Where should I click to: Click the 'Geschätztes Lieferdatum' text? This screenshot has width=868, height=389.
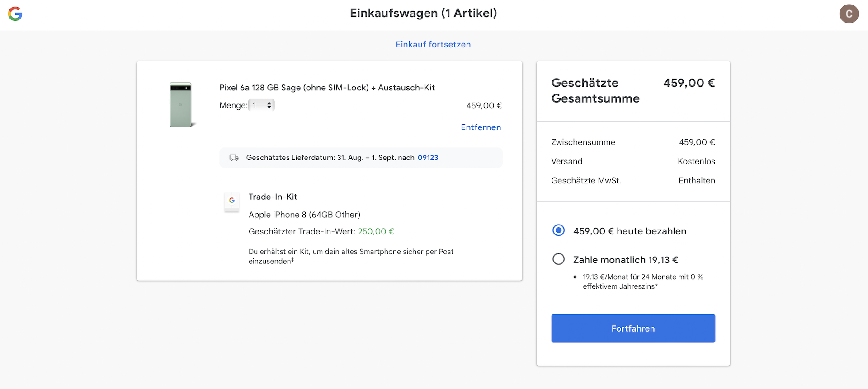tap(330, 158)
